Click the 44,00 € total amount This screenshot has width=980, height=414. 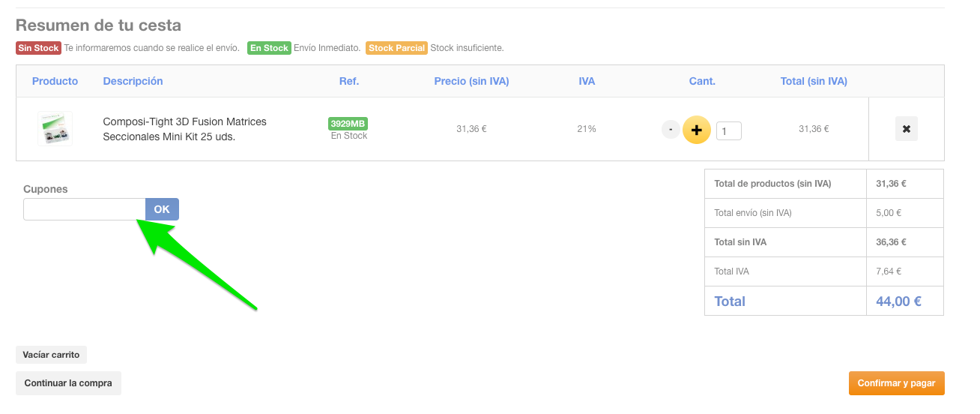click(898, 301)
